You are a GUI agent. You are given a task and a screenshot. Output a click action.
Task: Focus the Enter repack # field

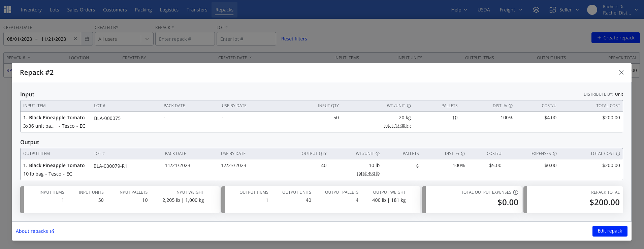pos(185,39)
